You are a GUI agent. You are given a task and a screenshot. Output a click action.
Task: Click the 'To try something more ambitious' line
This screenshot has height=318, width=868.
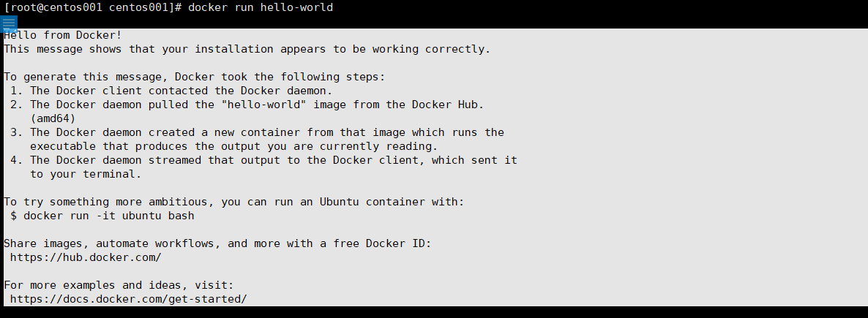(234, 202)
